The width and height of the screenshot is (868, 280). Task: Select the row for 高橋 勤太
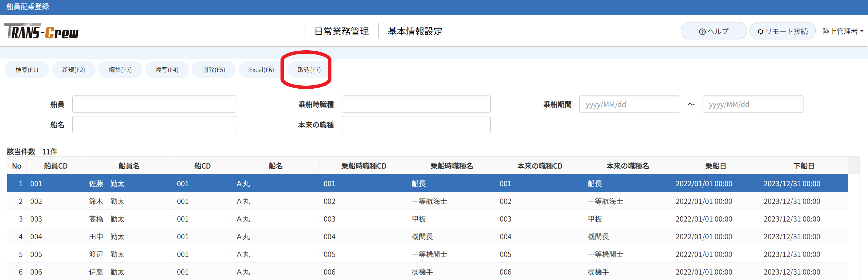point(428,219)
